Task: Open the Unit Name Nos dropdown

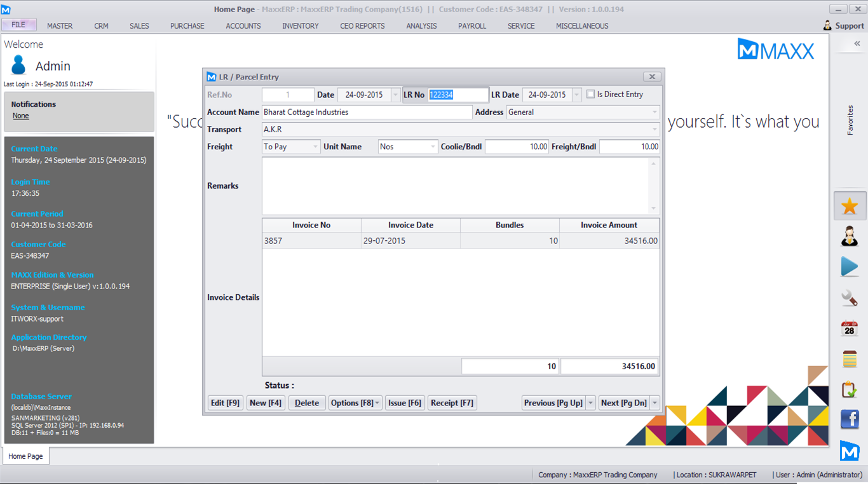Action: point(433,147)
